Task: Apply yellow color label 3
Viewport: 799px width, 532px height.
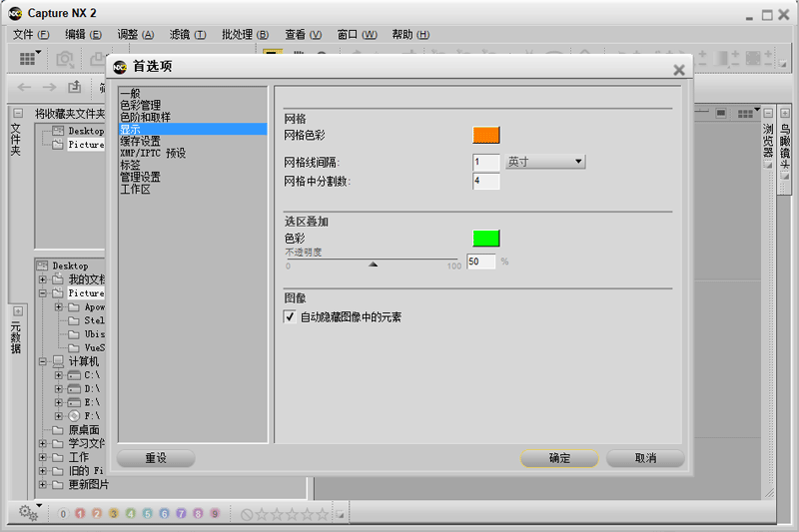Action: coord(114,514)
